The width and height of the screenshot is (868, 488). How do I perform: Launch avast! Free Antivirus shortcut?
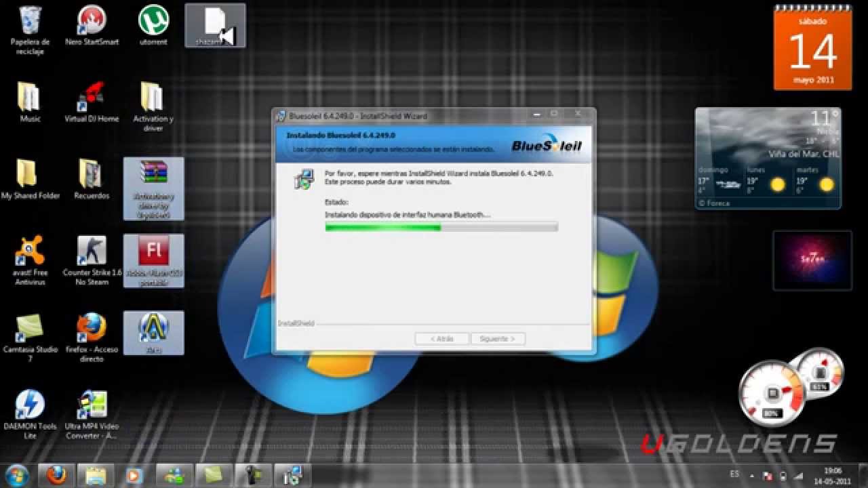(x=30, y=261)
